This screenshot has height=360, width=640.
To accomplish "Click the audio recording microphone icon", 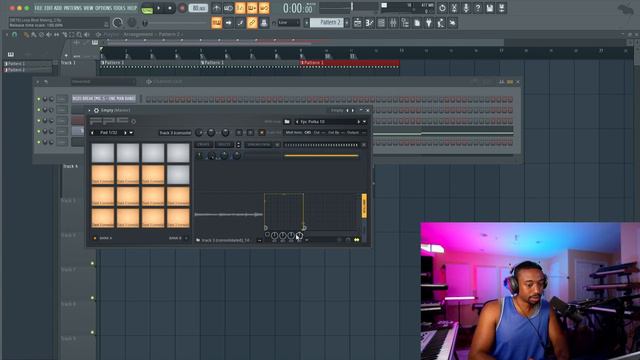I will (466, 8).
